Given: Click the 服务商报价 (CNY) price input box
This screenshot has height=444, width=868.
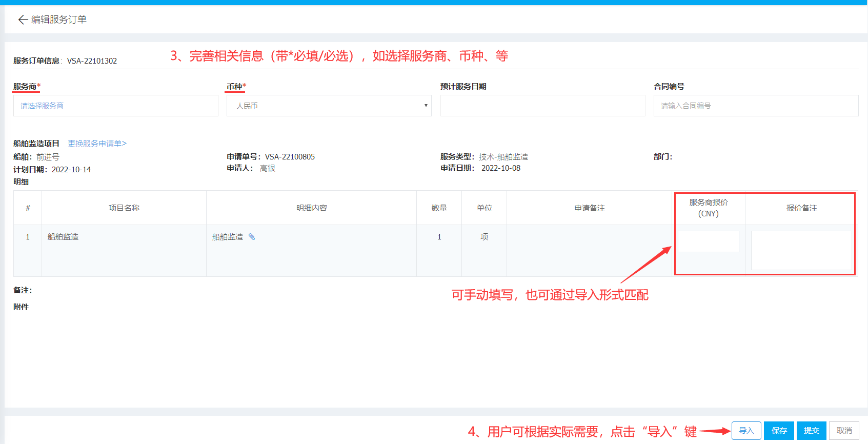Looking at the screenshot, I should point(709,241).
